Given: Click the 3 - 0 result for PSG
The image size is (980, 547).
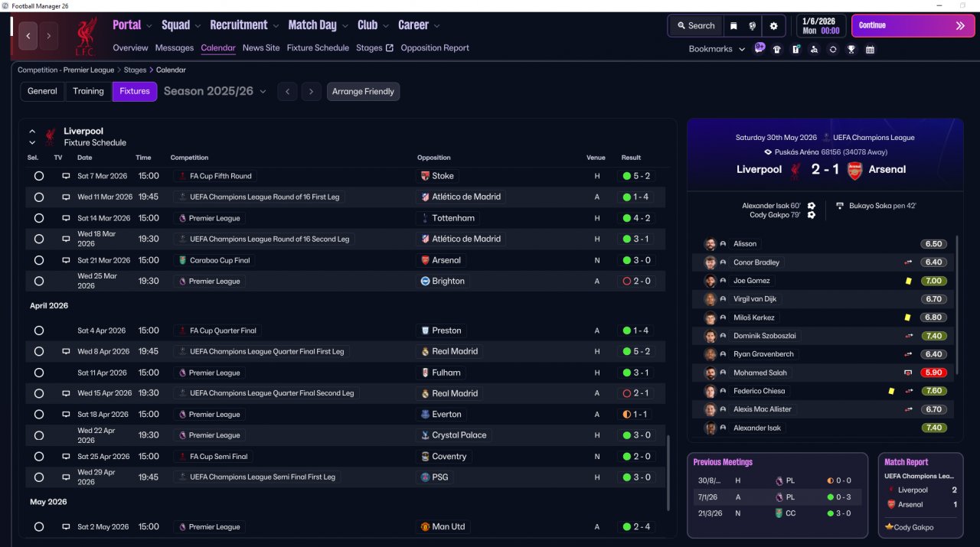Looking at the screenshot, I should [x=637, y=477].
